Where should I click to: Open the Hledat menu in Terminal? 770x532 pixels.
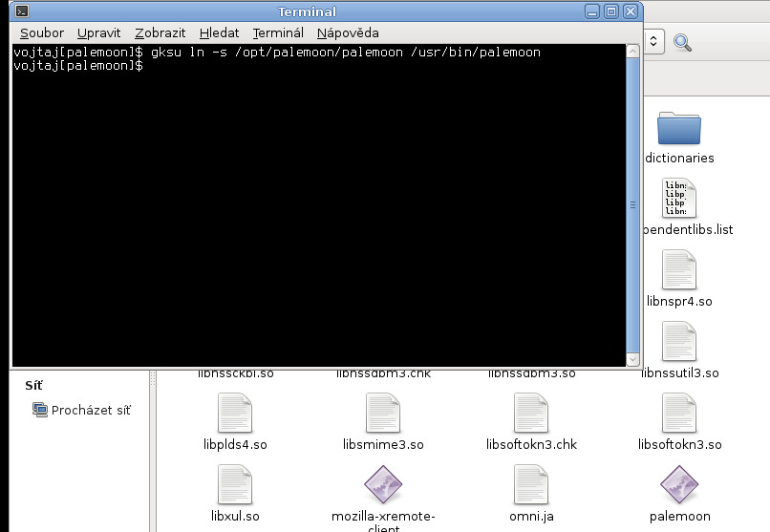coord(219,32)
